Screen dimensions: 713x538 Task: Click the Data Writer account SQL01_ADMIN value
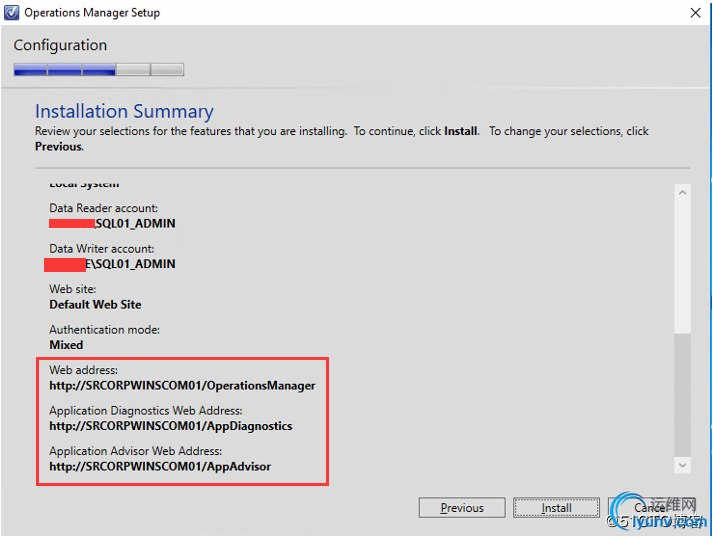point(110,264)
